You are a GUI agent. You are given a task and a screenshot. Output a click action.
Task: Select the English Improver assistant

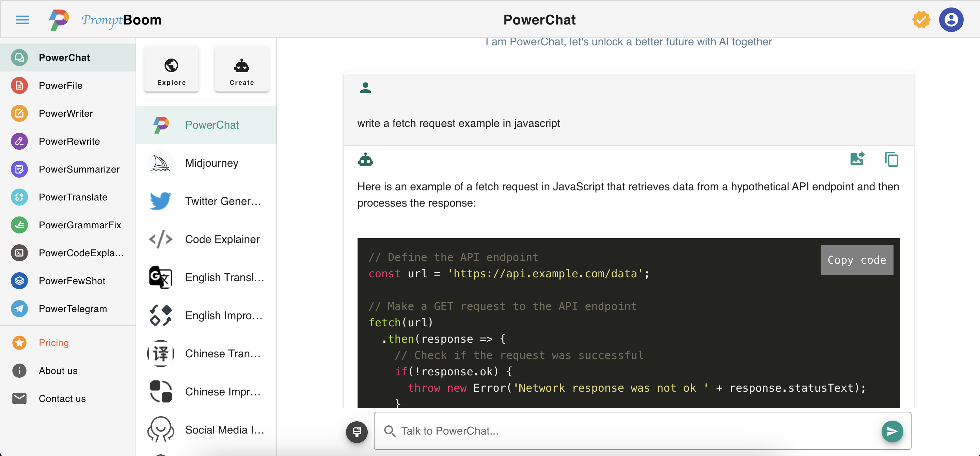click(223, 315)
